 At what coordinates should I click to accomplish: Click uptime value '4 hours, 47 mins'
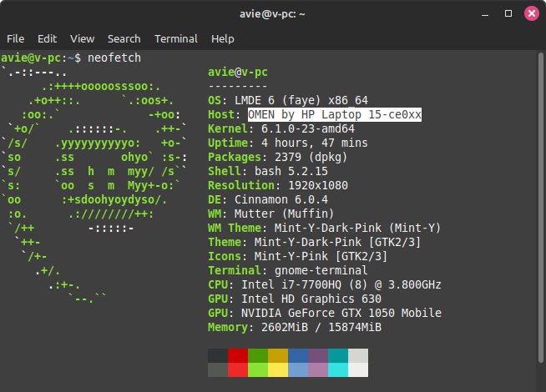[315, 143]
